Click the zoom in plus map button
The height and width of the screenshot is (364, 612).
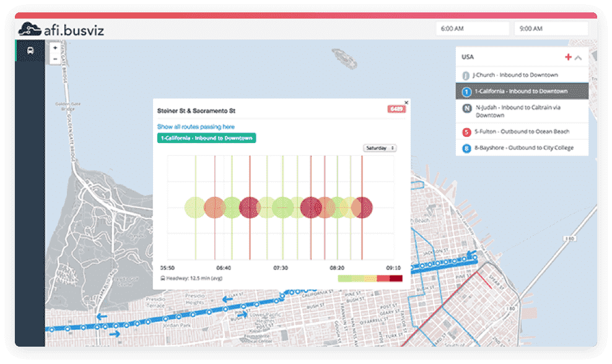tap(56, 48)
